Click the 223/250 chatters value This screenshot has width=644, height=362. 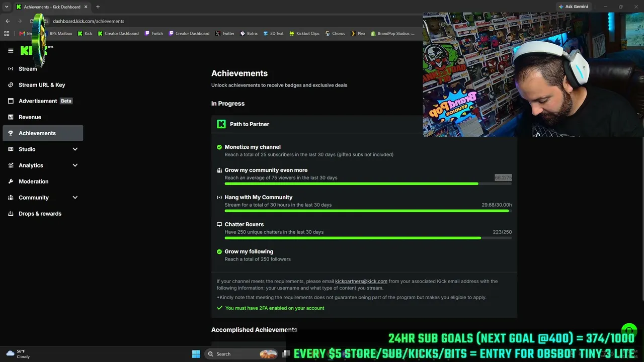click(502, 232)
